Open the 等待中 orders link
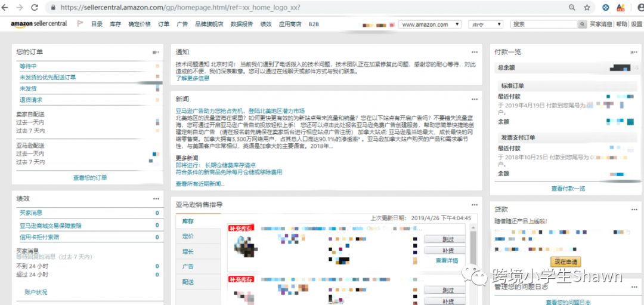The height and width of the screenshot is (305, 644). pos(29,66)
